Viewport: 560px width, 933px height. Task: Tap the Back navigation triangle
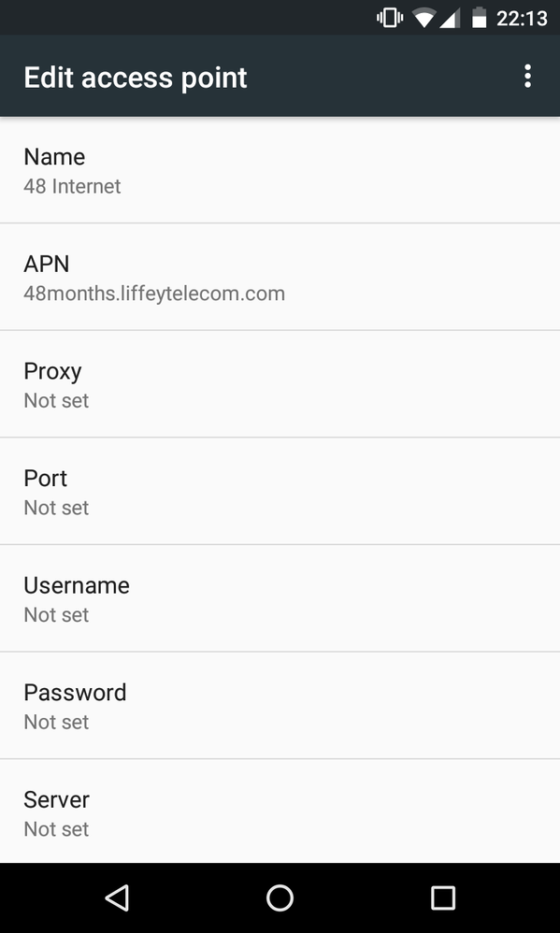coord(117,897)
